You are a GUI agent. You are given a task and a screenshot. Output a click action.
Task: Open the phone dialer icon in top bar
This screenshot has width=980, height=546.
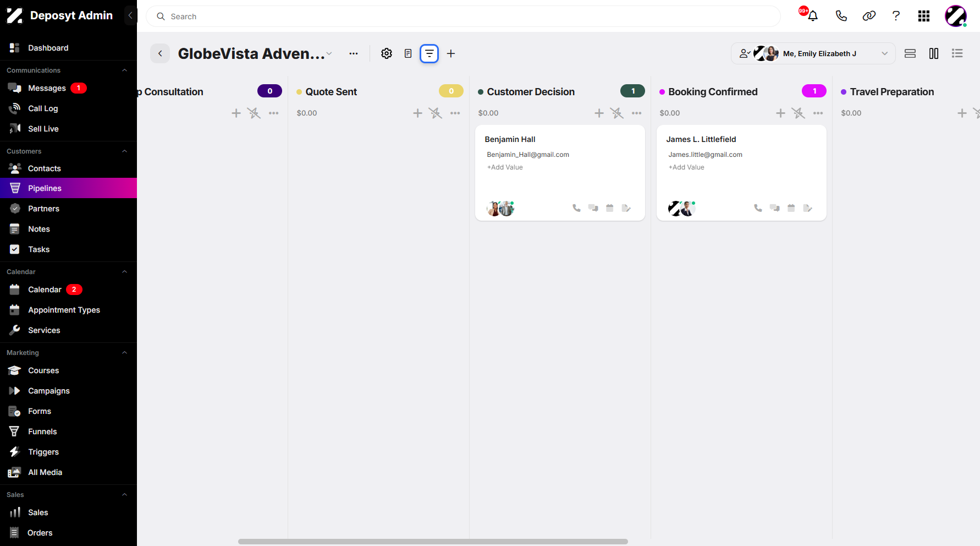(841, 16)
